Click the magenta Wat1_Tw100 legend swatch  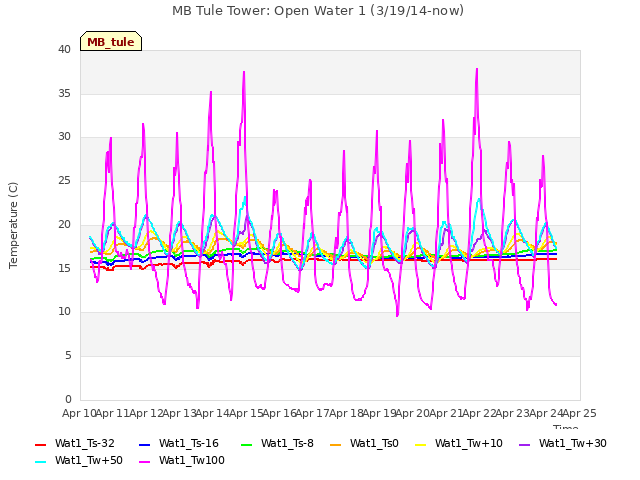(x=144, y=462)
